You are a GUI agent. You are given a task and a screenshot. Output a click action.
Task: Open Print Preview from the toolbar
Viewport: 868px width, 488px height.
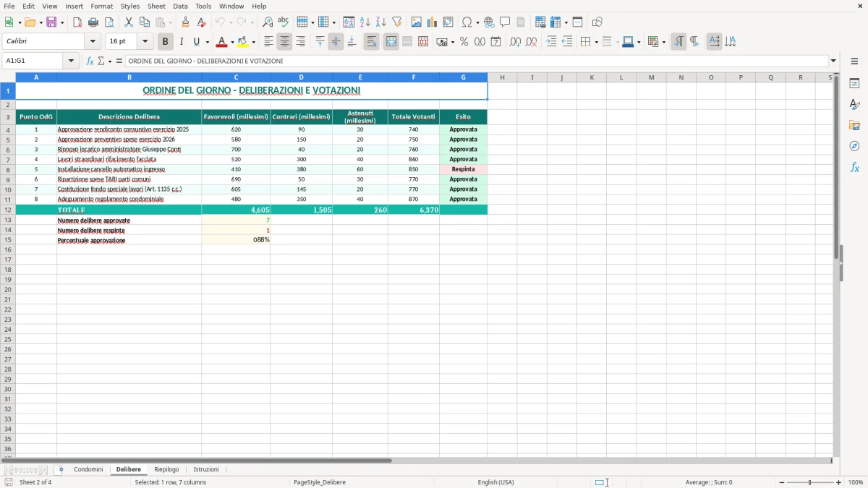[109, 22]
